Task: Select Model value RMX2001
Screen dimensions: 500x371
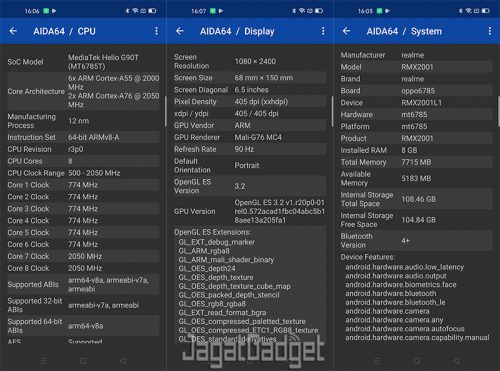Action: [417, 67]
